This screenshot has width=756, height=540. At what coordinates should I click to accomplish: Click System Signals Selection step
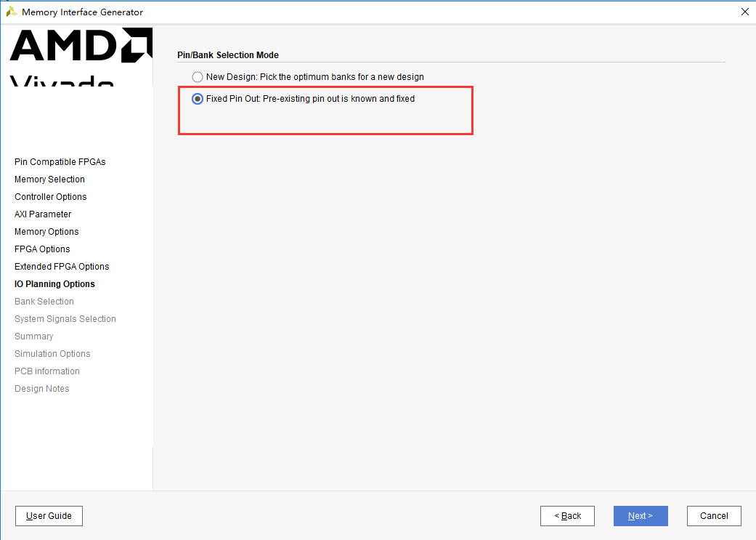pyautogui.click(x=65, y=318)
